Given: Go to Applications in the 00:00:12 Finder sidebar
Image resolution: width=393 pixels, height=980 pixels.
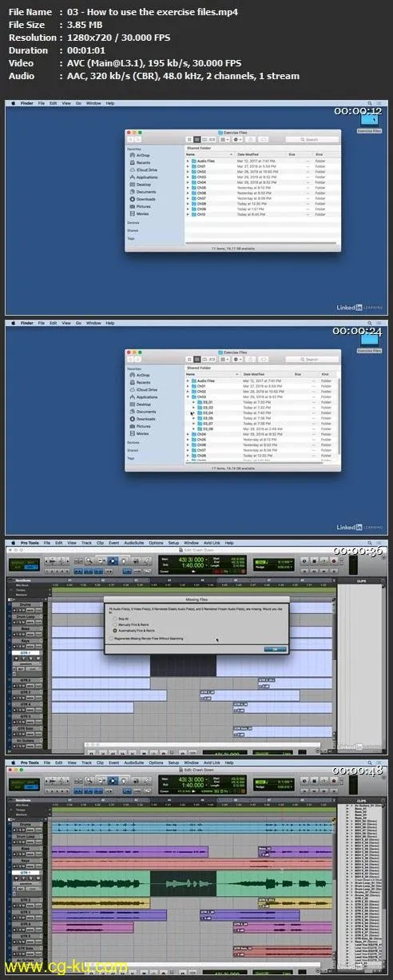Looking at the screenshot, I should tap(145, 177).
